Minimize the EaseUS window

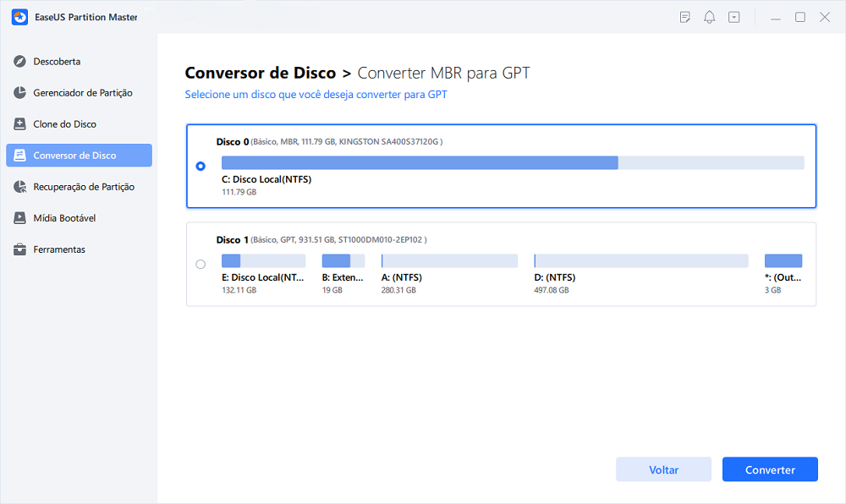coord(776,18)
